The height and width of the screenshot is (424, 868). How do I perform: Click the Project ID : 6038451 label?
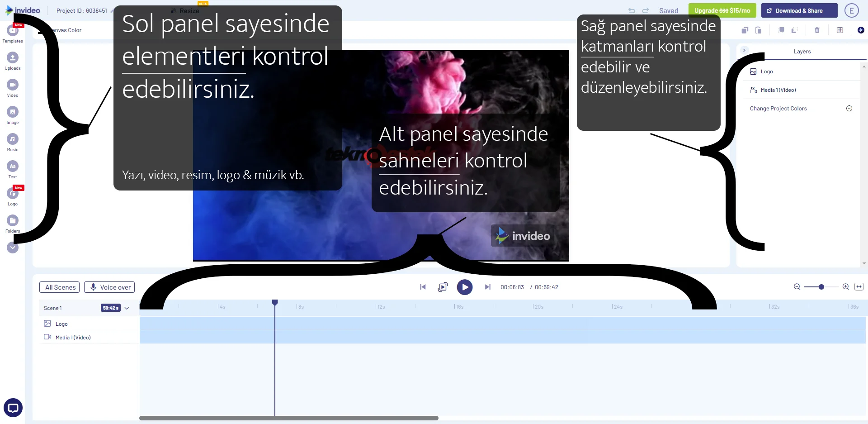click(82, 11)
